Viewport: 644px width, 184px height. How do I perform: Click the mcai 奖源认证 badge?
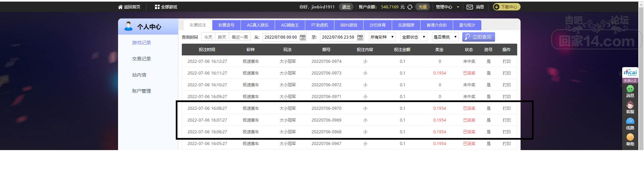pos(630,75)
